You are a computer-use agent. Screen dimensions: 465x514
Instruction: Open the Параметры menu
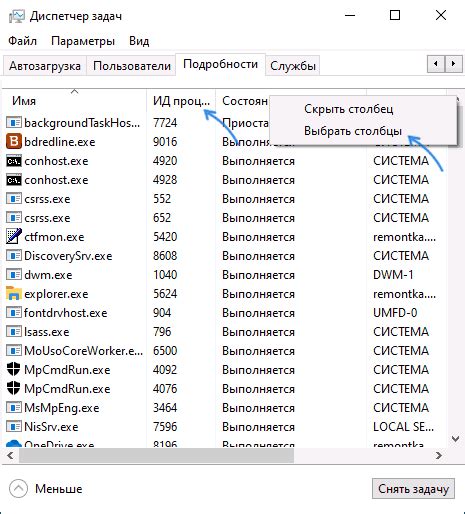pyautogui.click(x=83, y=41)
